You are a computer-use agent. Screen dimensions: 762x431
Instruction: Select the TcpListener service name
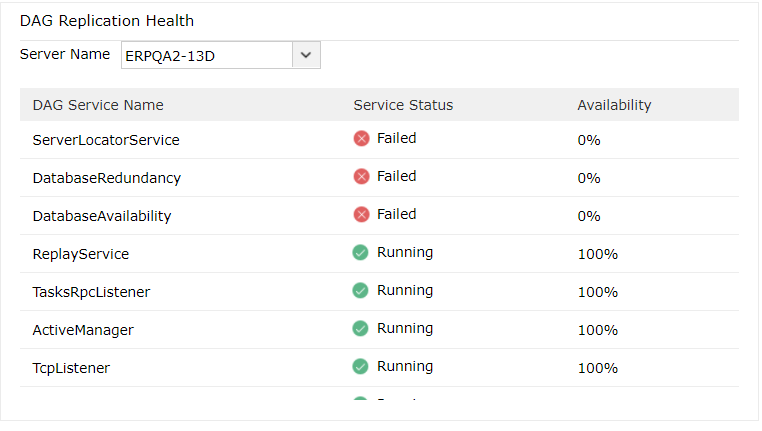point(71,368)
